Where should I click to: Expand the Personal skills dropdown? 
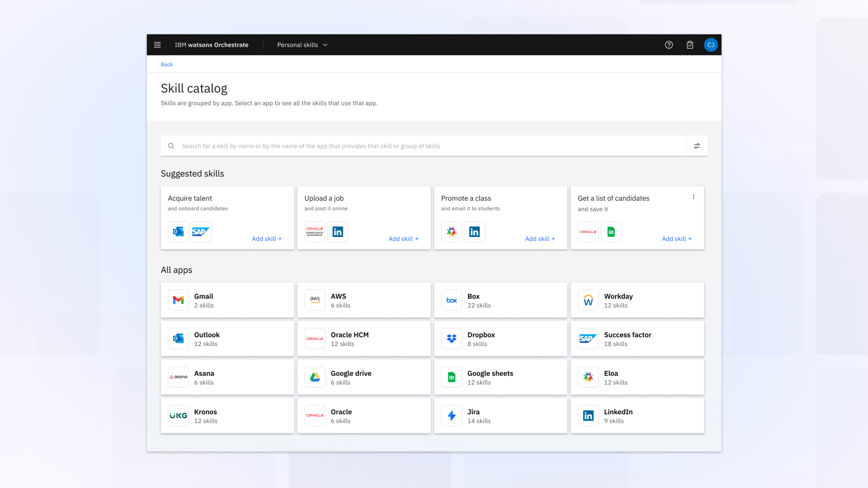tap(302, 45)
